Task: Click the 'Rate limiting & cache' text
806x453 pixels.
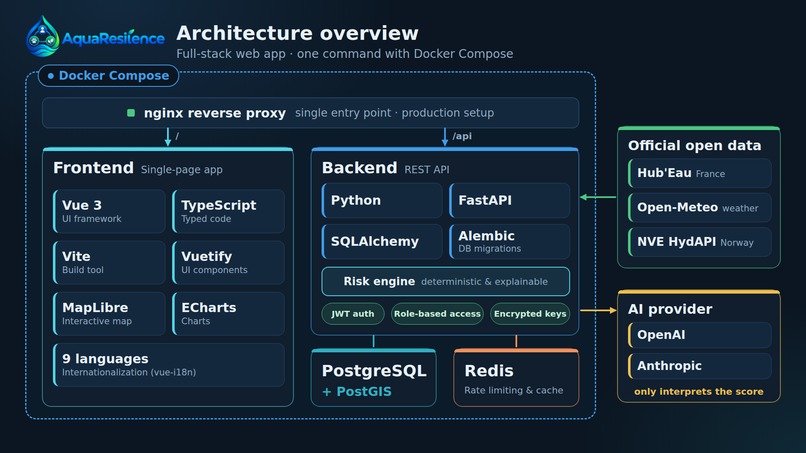Action: click(x=514, y=391)
